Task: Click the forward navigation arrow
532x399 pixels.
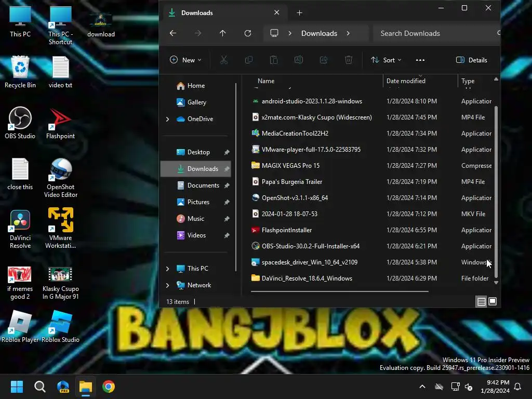Action: pos(198,33)
